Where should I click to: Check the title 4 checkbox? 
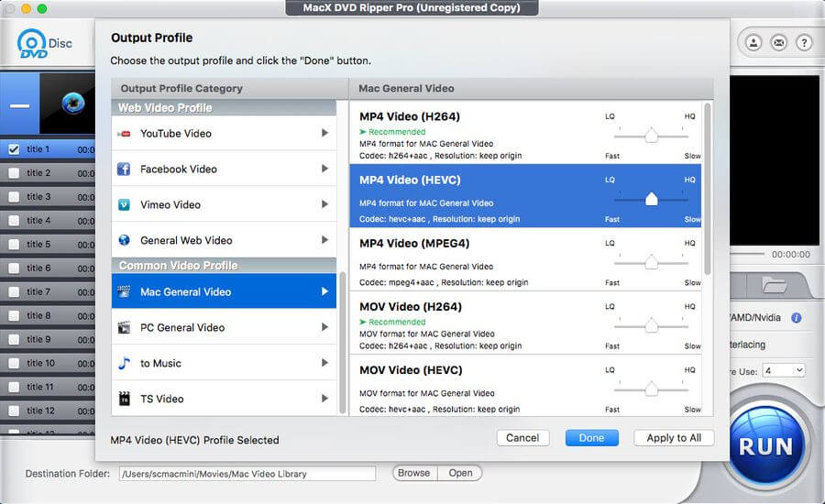pos(14,221)
